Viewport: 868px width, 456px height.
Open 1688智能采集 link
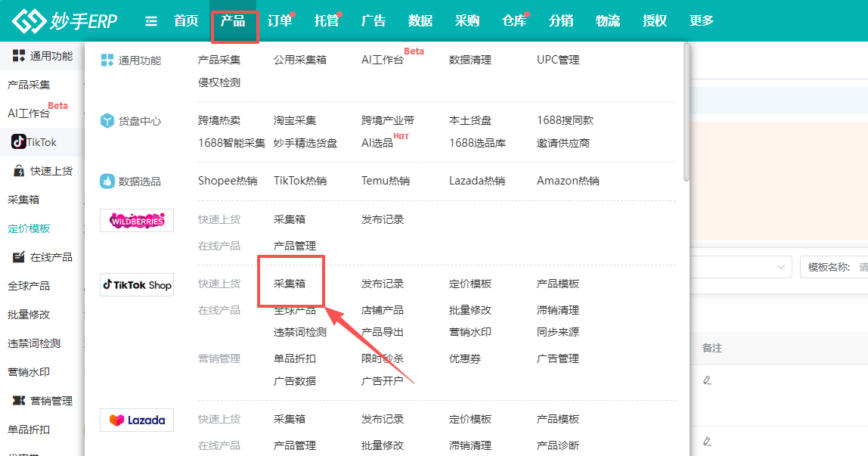tap(232, 143)
